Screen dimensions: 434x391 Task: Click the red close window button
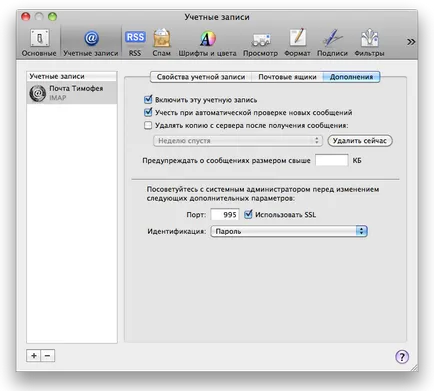[x=26, y=17]
